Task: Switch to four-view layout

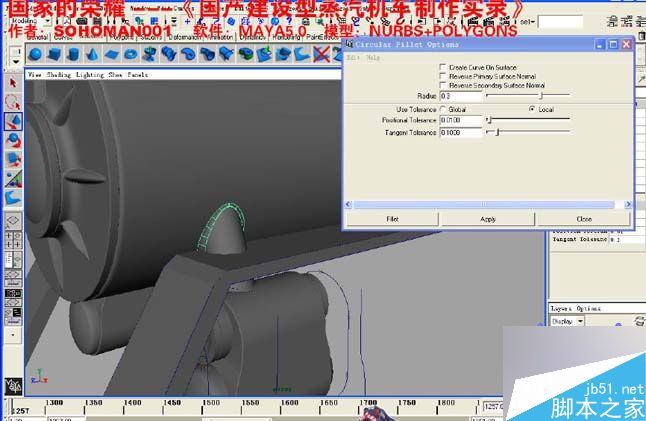Action: 13,240
